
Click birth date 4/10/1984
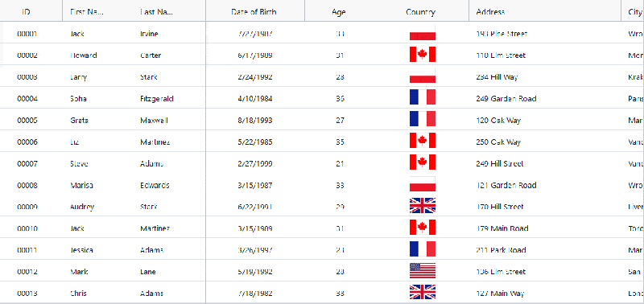pyautogui.click(x=255, y=98)
